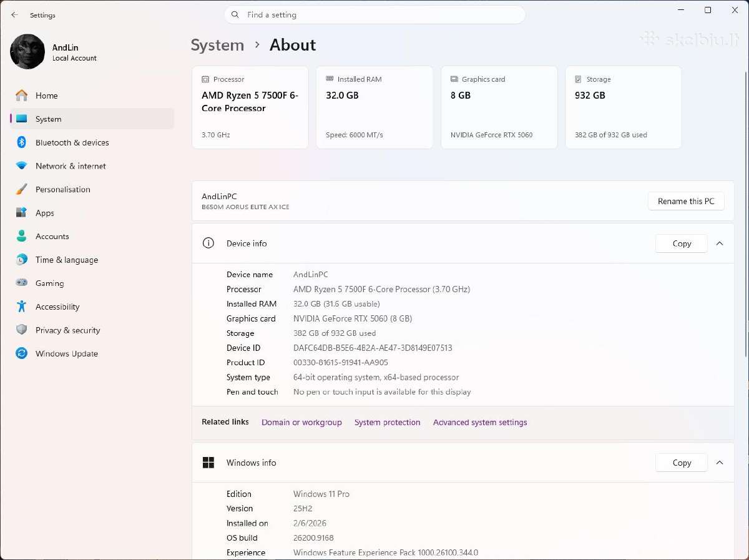This screenshot has width=749, height=560.
Task: Open Time & language settings
Action: pos(92,260)
